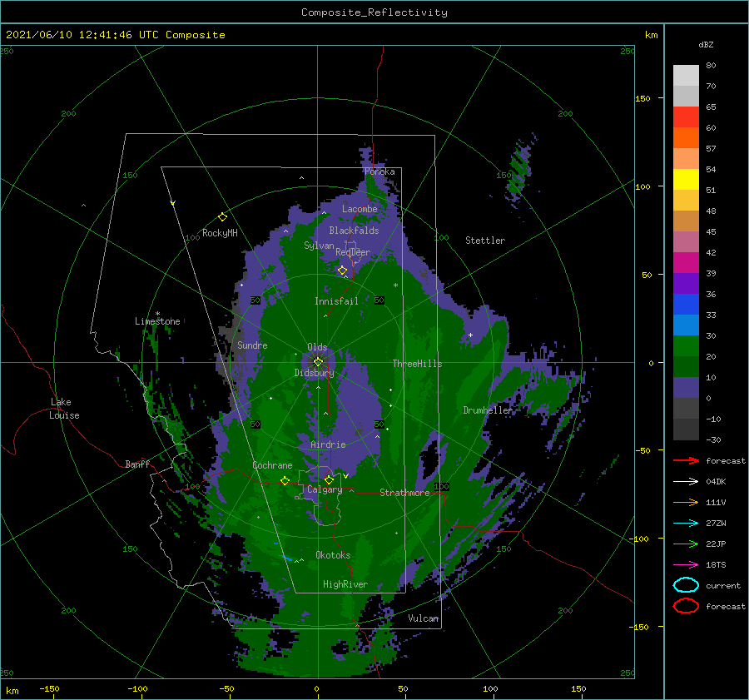749x700 pixels.
Task: Click the yellow diamond marker above Calgary
Action: tap(329, 479)
